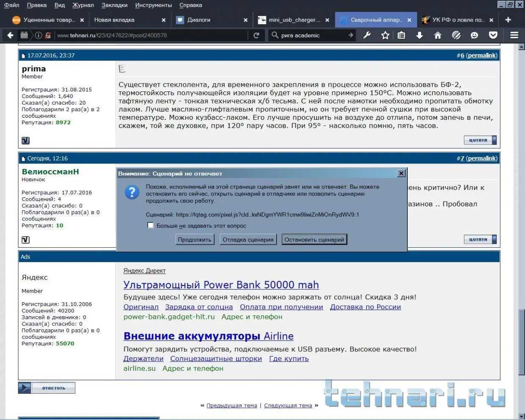Open downloads arrow icon

pyautogui.click(x=419, y=35)
